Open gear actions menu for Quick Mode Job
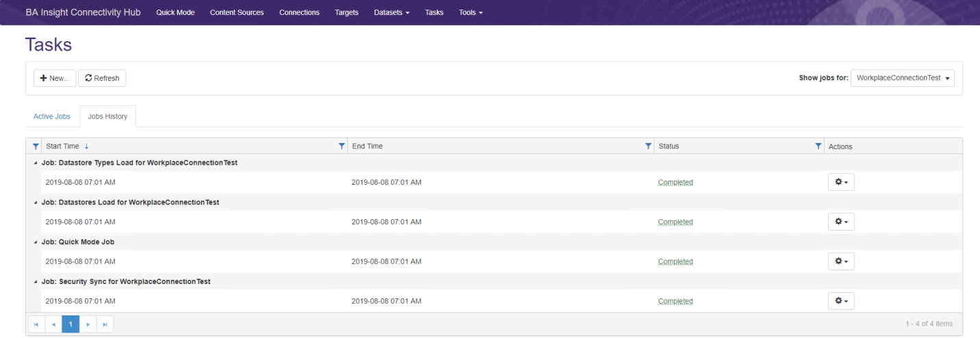980x338 pixels. tap(841, 261)
